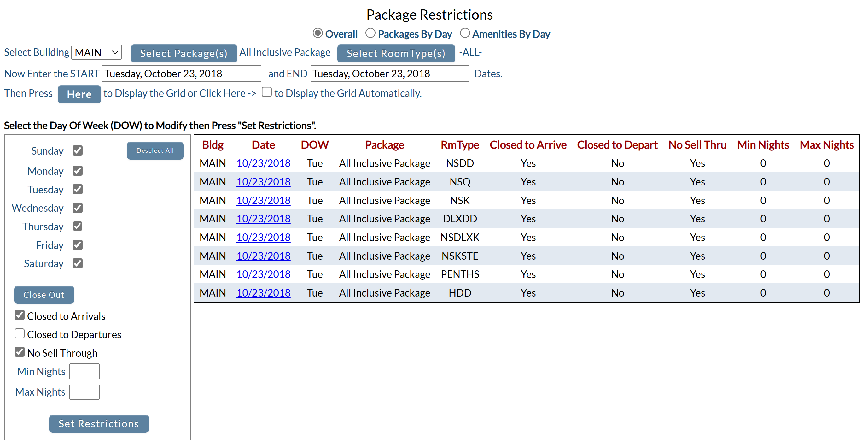Uncheck the Tuesday checkbox
Screen dimensions: 868x447
pos(78,189)
